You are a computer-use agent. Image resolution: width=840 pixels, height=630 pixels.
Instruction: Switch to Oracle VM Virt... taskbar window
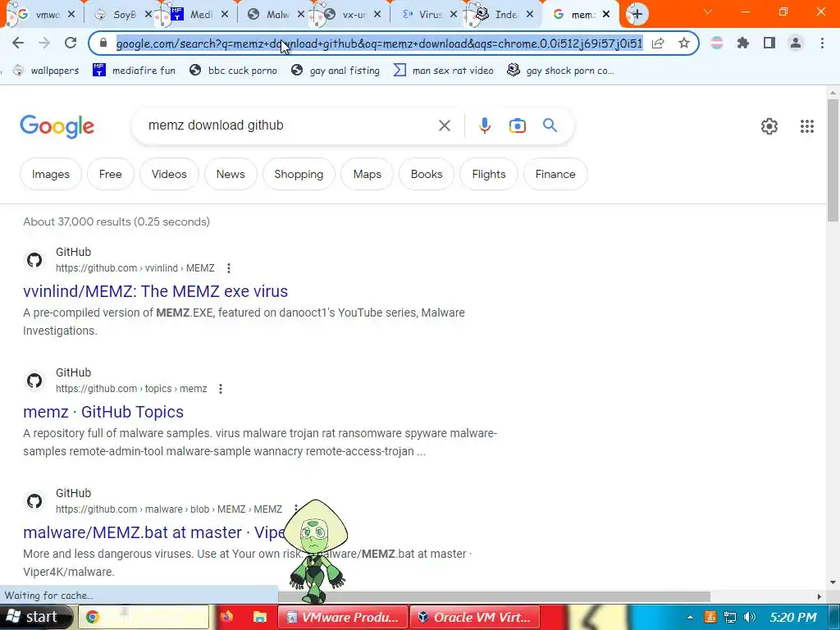(475, 617)
